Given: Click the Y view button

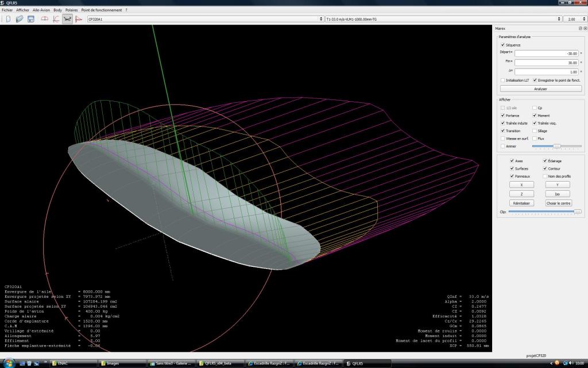Looking at the screenshot, I should tap(557, 185).
